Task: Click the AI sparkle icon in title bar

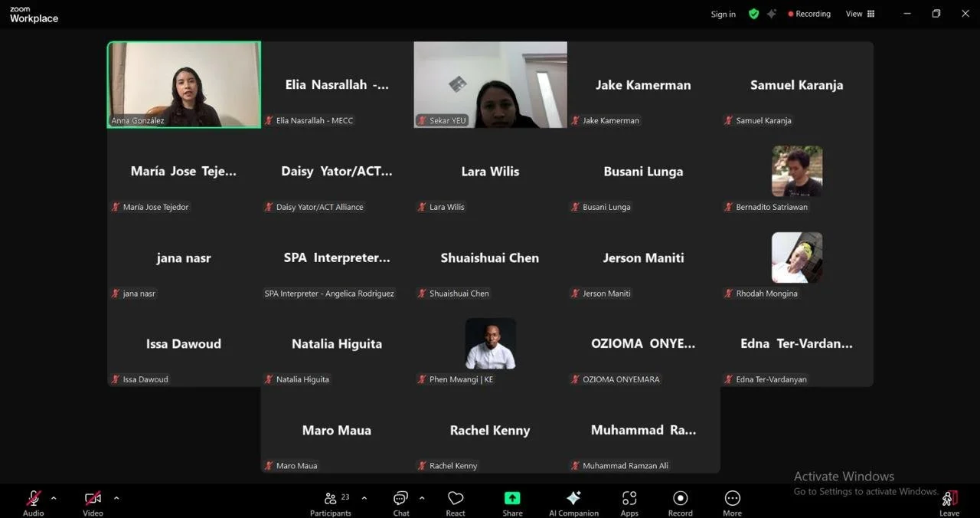Action: click(x=771, y=14)
